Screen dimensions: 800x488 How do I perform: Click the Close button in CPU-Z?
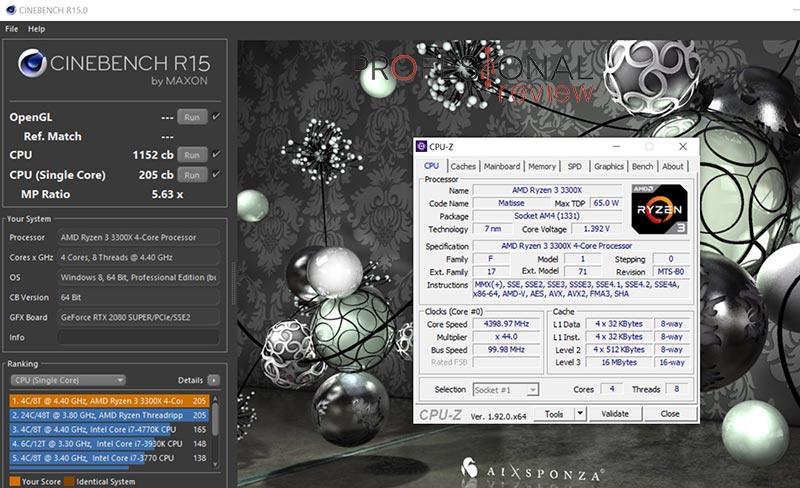click(x=670, y=414)
